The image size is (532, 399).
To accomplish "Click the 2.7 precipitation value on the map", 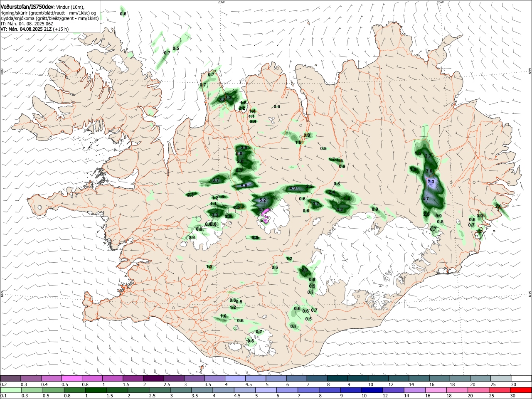I will (x=429, y=156).
